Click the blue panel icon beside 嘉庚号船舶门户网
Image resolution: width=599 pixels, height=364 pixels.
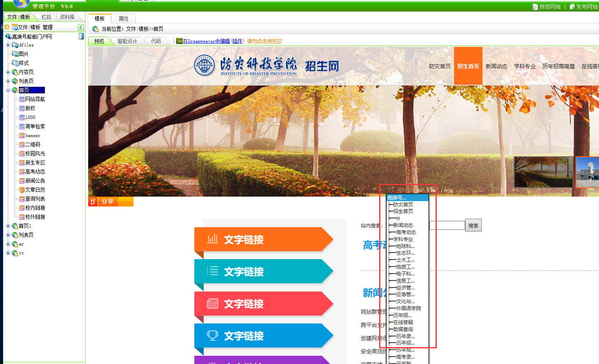(x=81, y=36)
